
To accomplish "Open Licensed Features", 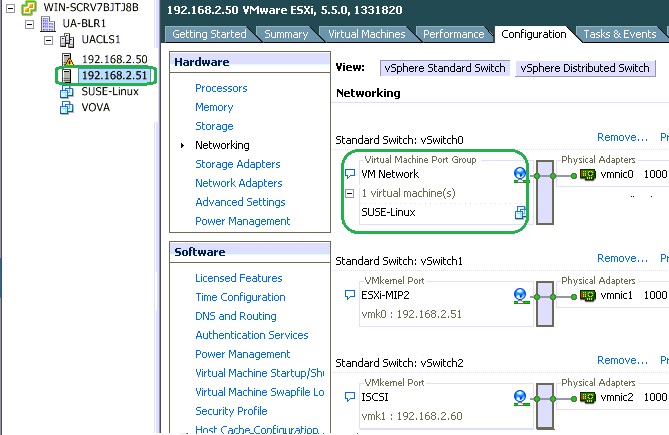I will click(x=239, y=278).
